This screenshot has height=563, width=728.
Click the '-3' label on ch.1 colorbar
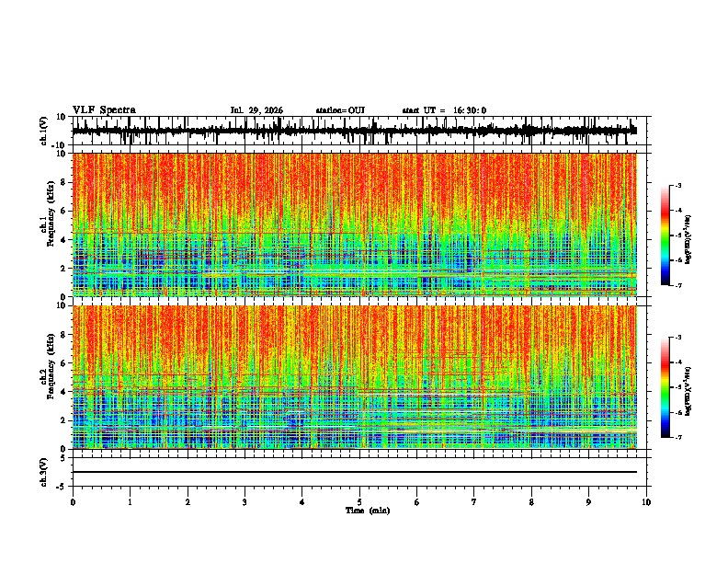tap(678, 185)
